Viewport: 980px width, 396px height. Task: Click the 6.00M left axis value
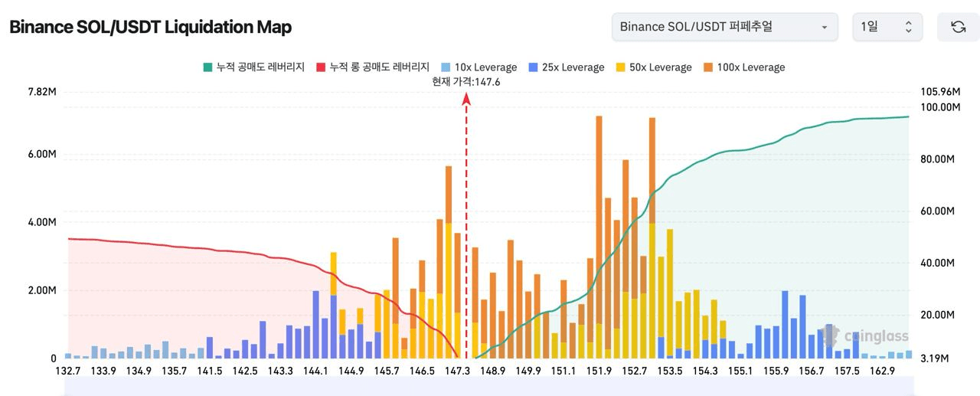(42, 154)
